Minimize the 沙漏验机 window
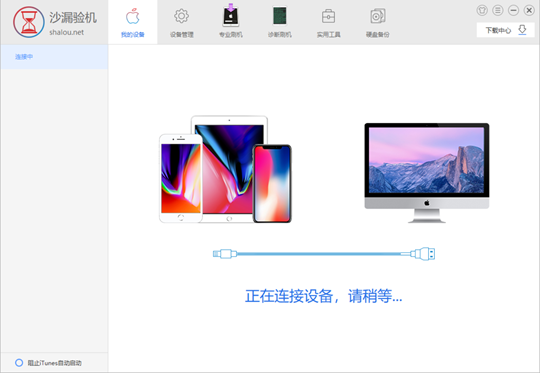Screen dimensions: 540x373 tap(513, 10)
